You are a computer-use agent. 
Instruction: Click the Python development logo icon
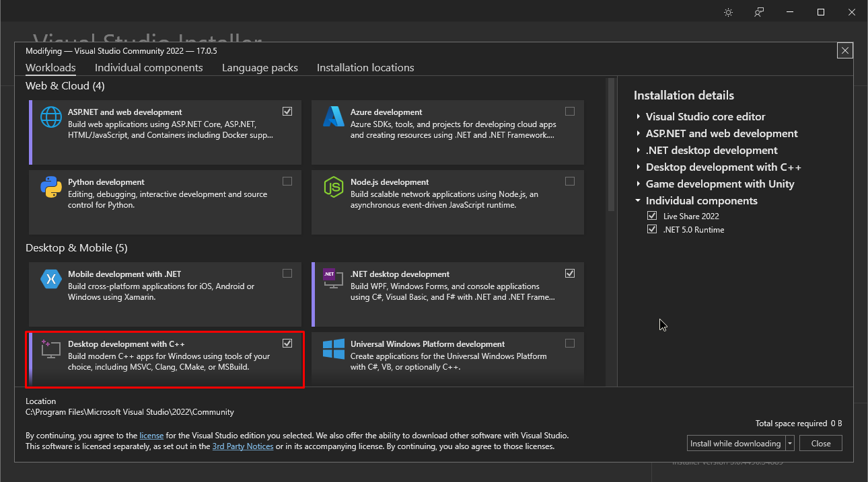click(x=51, y=187)
